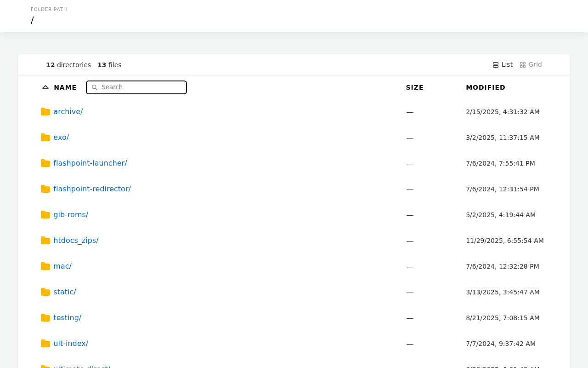The height and width of the screenshot is (368, 588).
Task: Sort by the SIZE column header
Action: (415, 87)
